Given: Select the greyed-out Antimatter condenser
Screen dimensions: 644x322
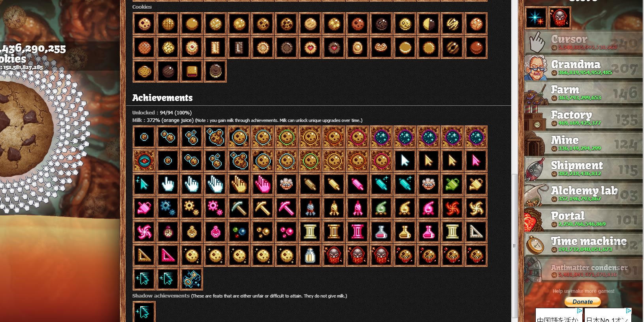Looking at the screenshot, I should [x=584, y=270].
